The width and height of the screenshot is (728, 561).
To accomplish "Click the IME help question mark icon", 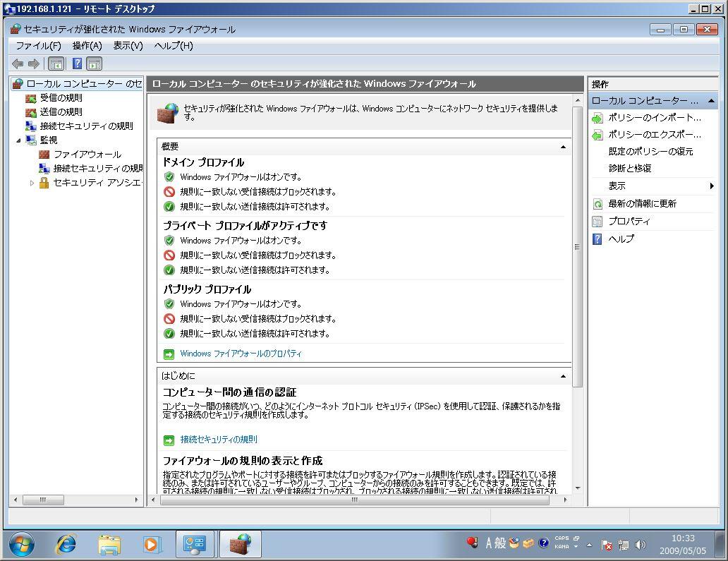I will (544, 543).
